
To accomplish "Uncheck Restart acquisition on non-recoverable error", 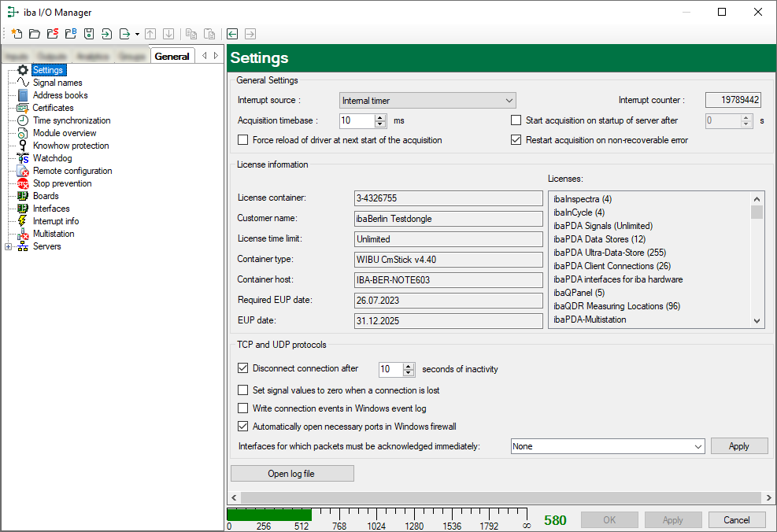I will pyautogui.click(x=516, y=140).
